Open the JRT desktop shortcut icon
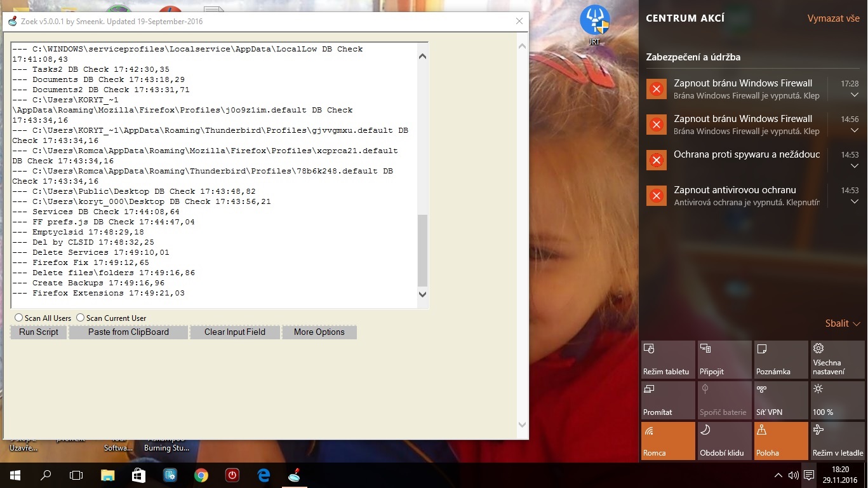868x488 pixels. (595, 25)
